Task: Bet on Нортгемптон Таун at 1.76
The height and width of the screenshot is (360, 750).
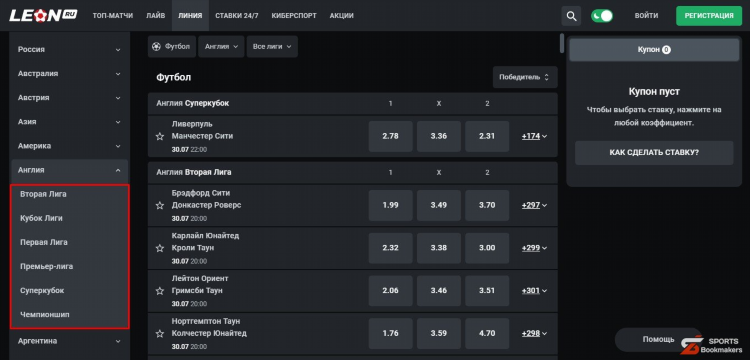Action: [390, 333]
